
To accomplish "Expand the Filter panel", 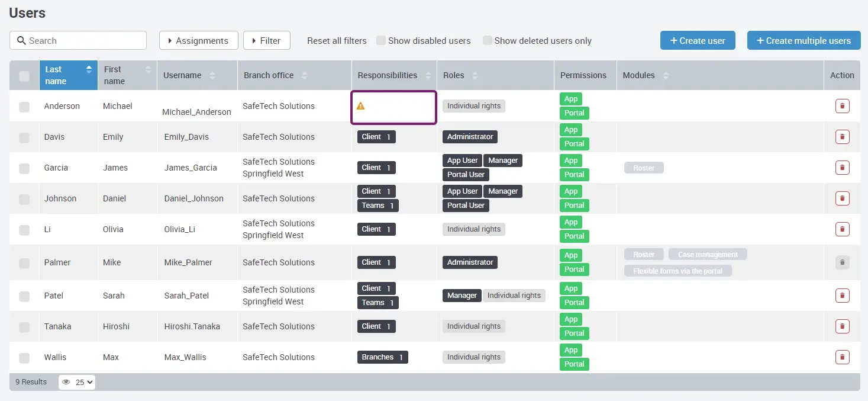I will [266, 40].
